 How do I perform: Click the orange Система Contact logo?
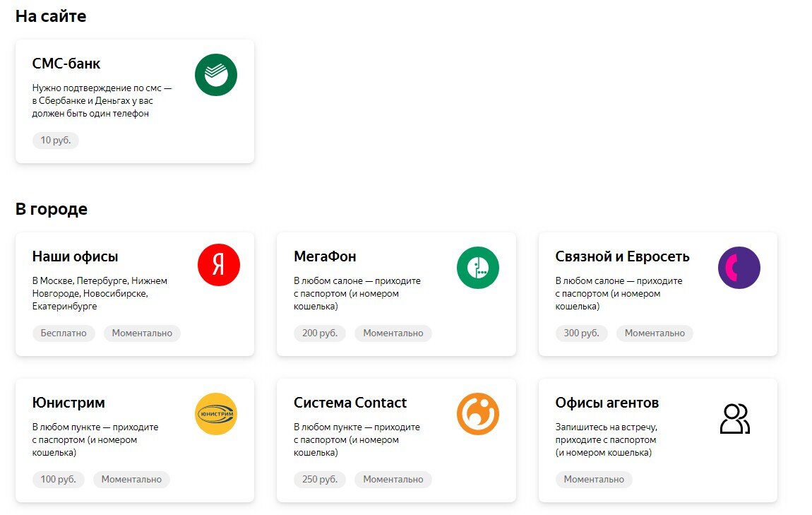coord(477,413)
